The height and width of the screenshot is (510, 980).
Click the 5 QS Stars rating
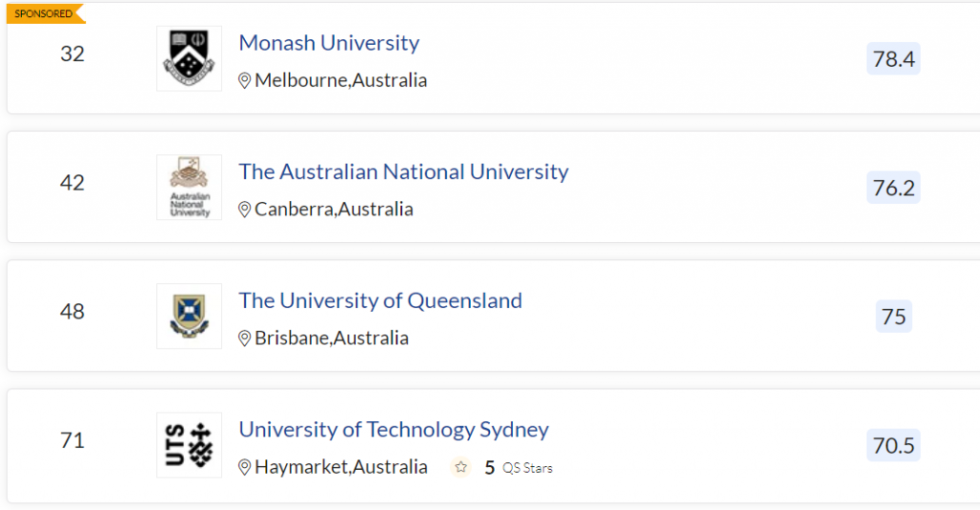click(518, 468)
